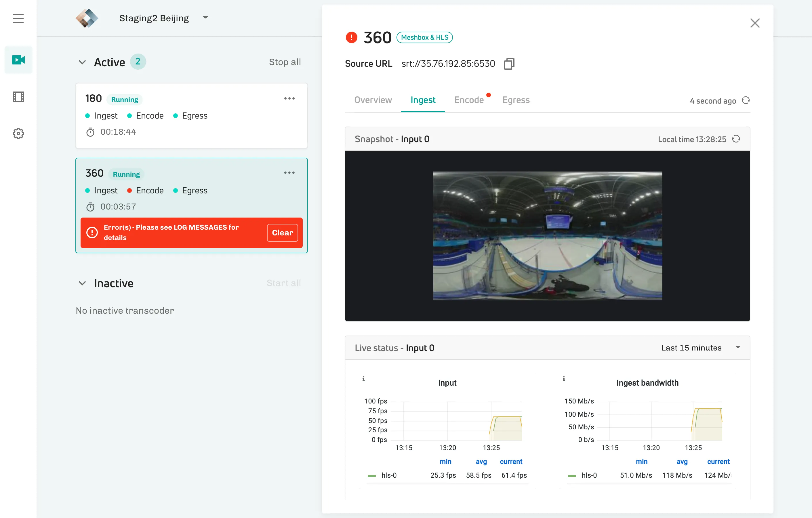Image resolution: width=812 pixels, height=518 pixels.
Task: Open the film strip sidebar icon
Action: pos(18,97)
